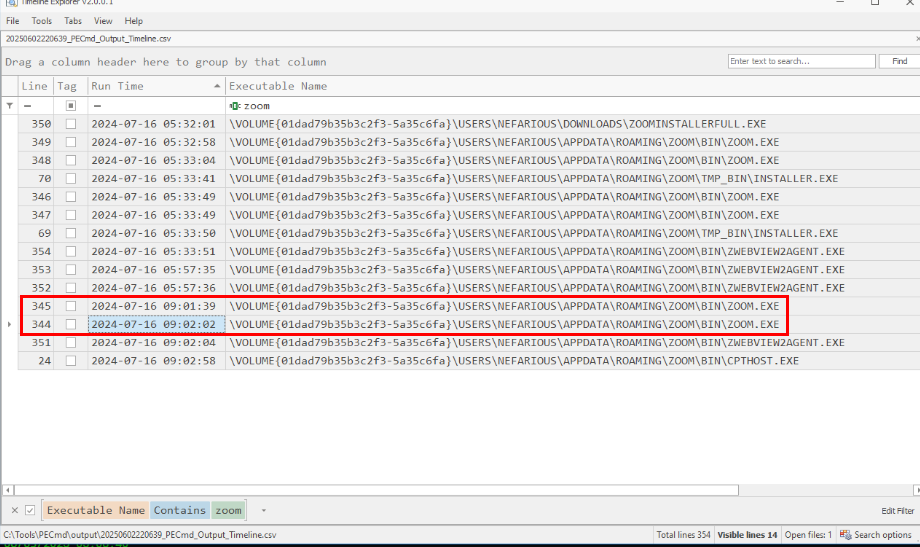Screen dimensions: 920x547
Task: Check the Tag box for line 344
Action: coord(70,324)
